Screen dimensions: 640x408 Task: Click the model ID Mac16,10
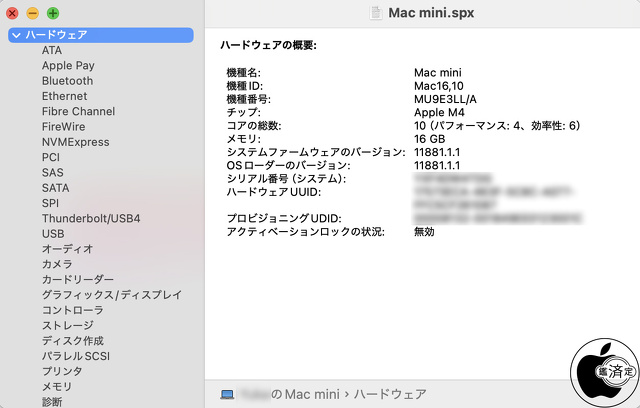point(439,86)
